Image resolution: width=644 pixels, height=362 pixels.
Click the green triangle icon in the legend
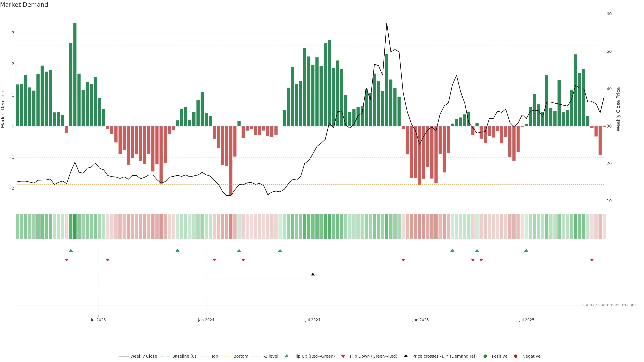click(x=287, y=356)
